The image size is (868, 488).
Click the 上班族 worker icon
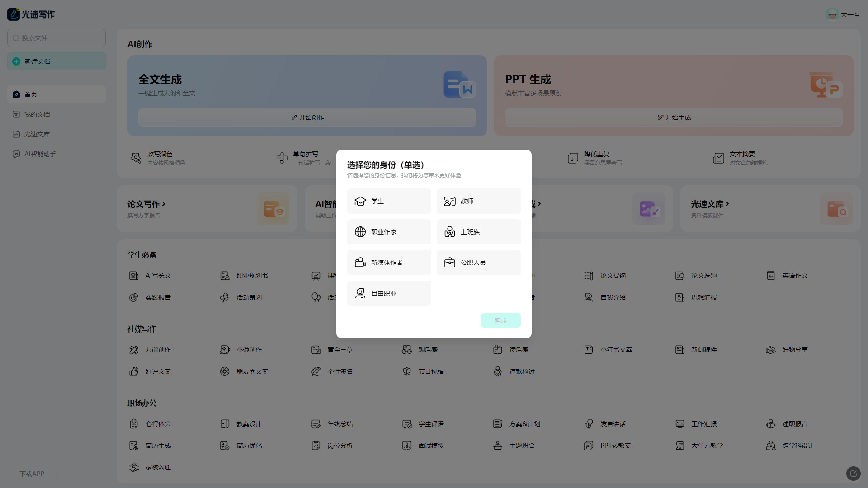[x=450, y=232]
